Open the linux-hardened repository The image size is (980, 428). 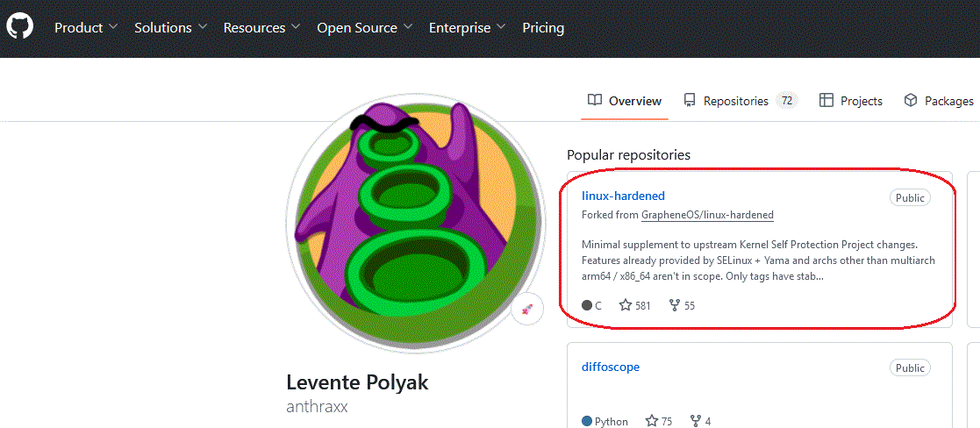[623, 196]
